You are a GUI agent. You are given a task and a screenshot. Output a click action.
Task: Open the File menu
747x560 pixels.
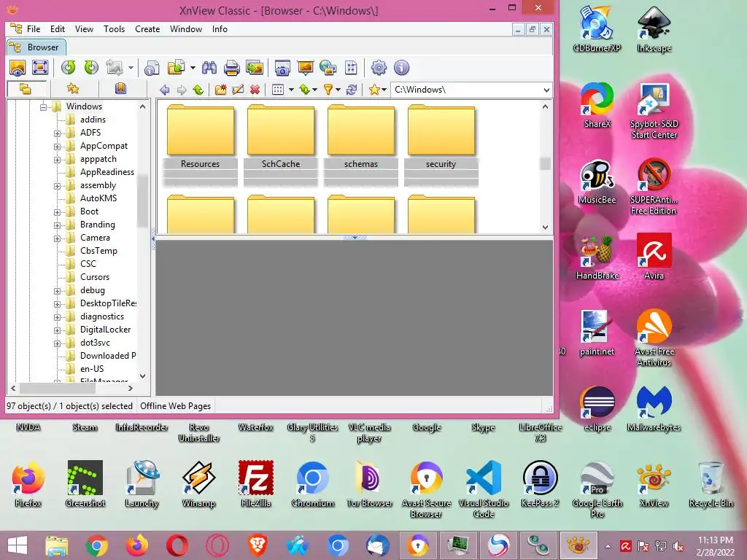[x=34, y=29]
